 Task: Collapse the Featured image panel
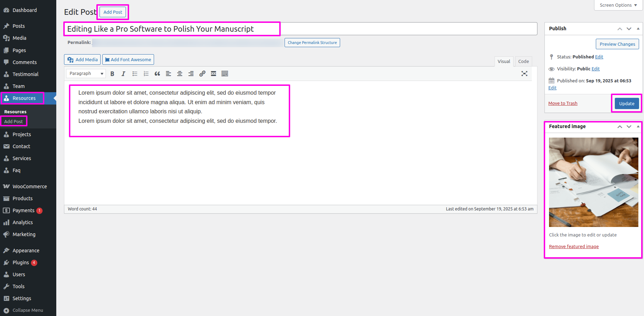coord(638,126)
